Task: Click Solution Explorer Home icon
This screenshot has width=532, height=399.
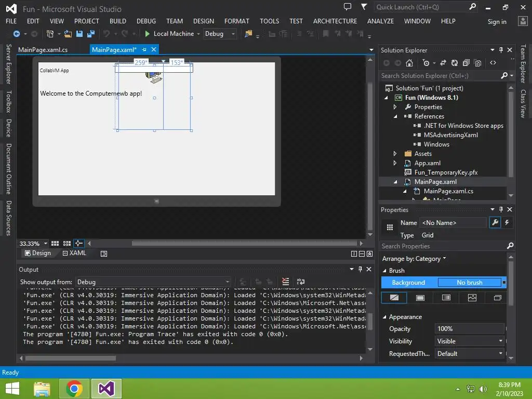Action: [409, 63]
